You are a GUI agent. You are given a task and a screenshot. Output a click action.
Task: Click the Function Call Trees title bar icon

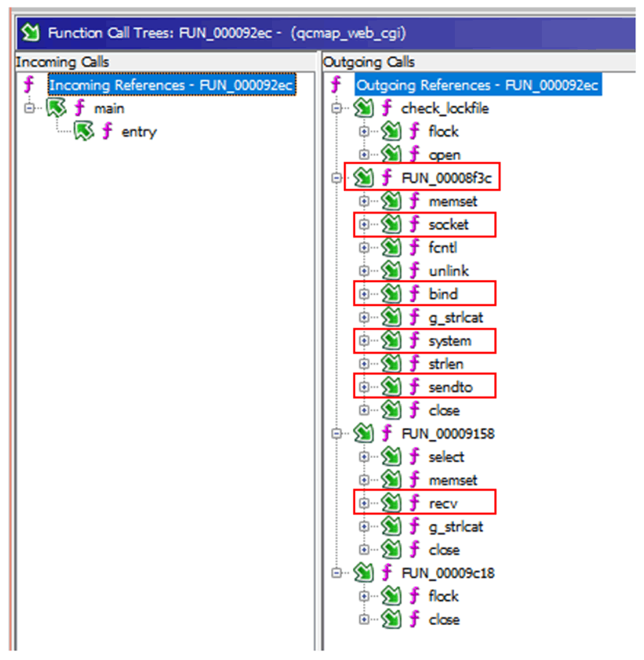pos(30,32)
